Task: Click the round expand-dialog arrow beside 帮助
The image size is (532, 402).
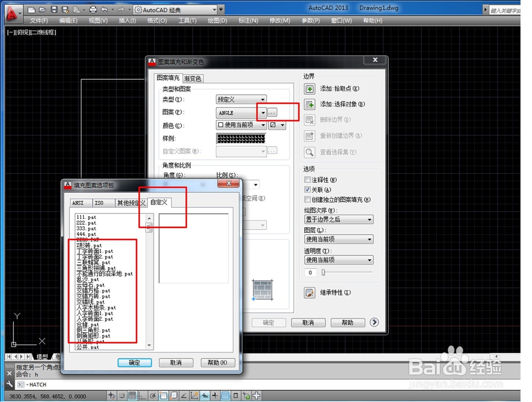Action: [x=374, y=322]
